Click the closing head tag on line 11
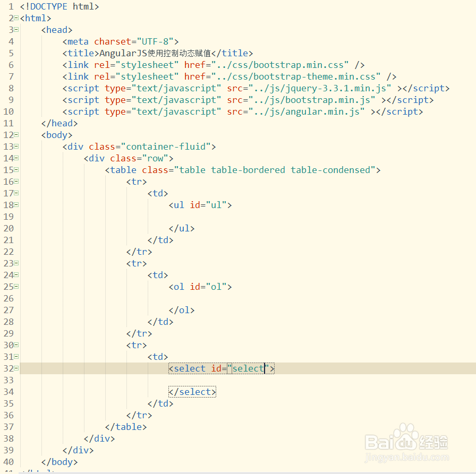476x474 pixels. 59,123
